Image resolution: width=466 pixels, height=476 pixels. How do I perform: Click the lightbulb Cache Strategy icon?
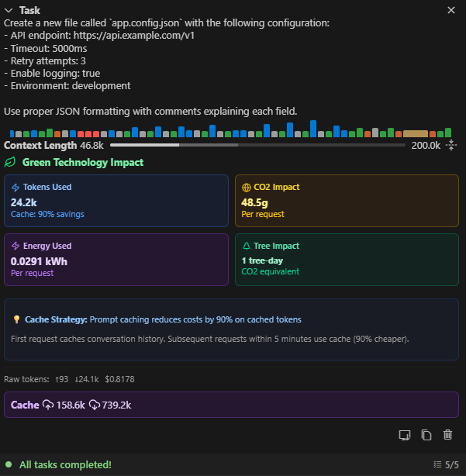(x=16, y=319)
